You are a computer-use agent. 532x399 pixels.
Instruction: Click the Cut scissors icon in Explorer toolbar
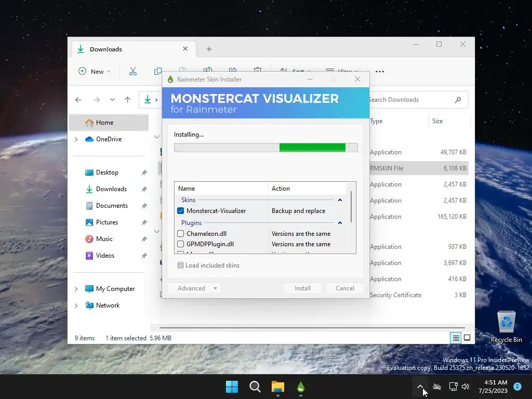132,71
